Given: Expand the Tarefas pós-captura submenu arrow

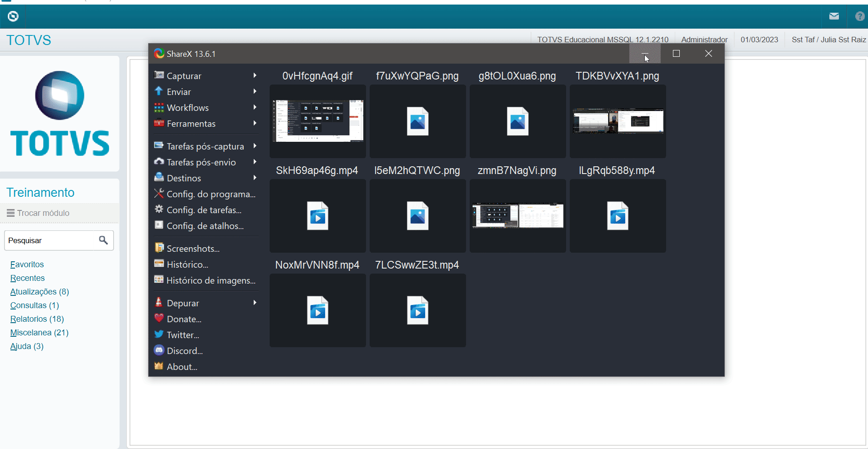Looking at the screenshot, I should (x=255, y=146).
